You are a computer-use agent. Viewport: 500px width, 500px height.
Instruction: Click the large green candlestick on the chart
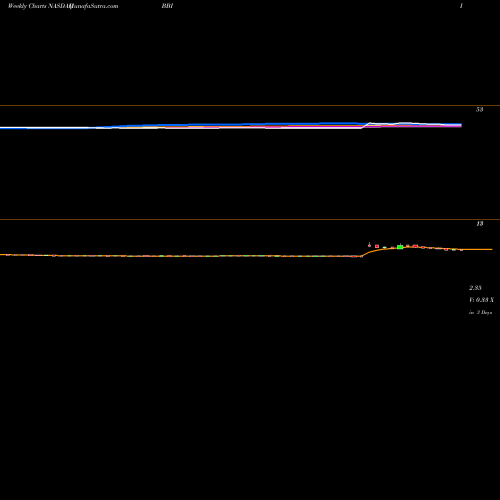(400, 247)
